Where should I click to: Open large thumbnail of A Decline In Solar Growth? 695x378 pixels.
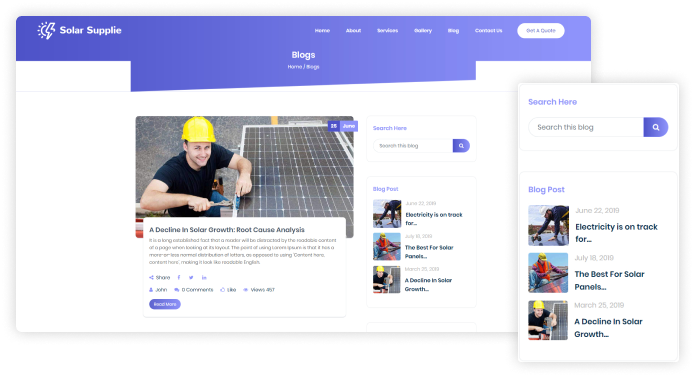point(548,320)
